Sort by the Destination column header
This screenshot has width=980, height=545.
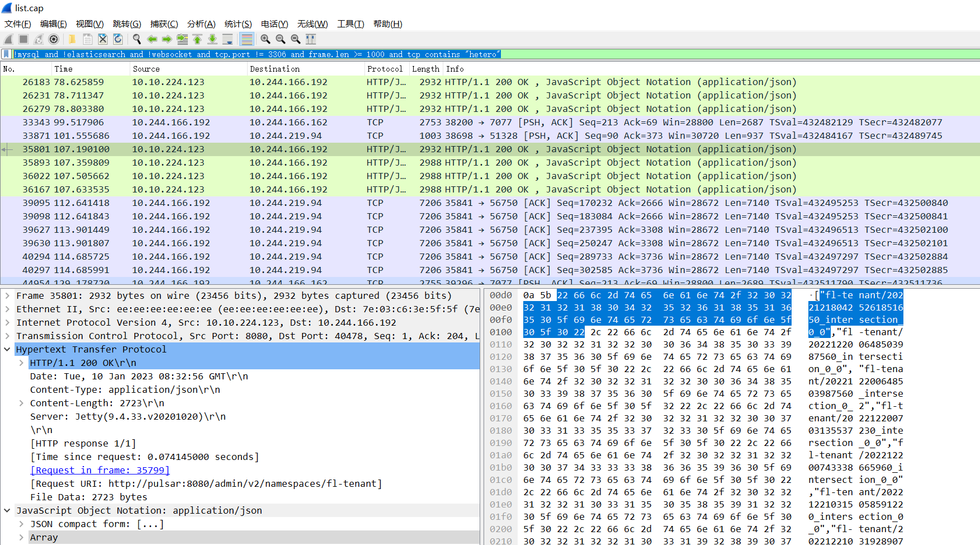(x=306, y=69)
